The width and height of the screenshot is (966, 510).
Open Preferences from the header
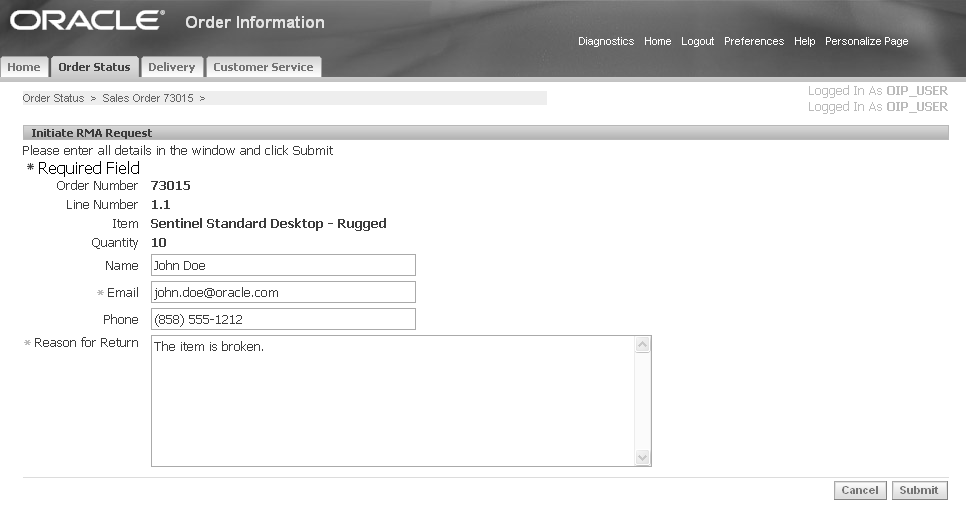coord(754,41)
